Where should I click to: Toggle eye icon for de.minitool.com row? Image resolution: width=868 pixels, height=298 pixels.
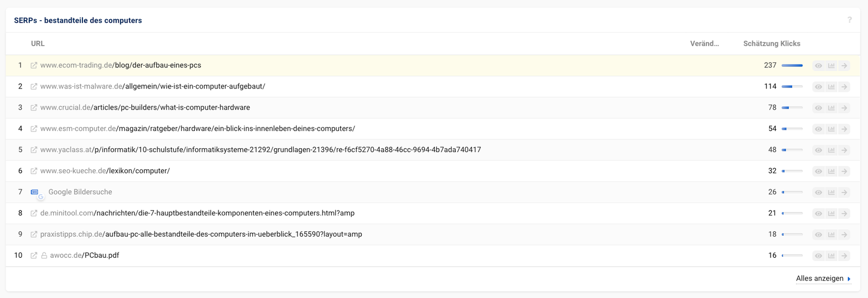[818, 214]
